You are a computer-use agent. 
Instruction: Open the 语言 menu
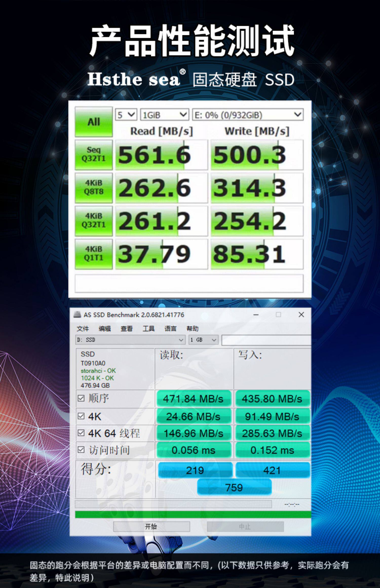point(170,329)
